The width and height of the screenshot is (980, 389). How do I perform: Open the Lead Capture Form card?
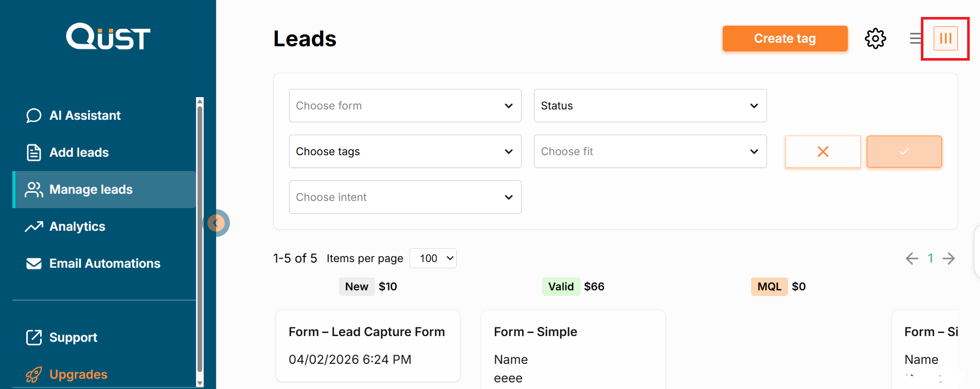(x=367, y=345)
